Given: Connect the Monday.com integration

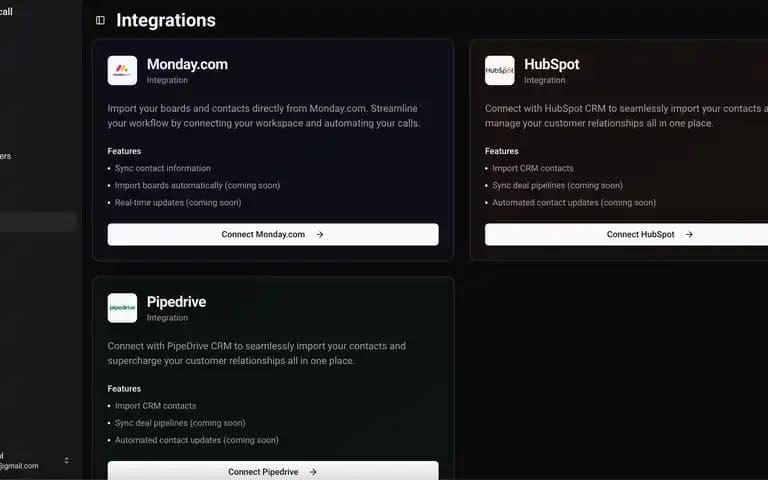Looking at the screenshot, I should 273,235.
